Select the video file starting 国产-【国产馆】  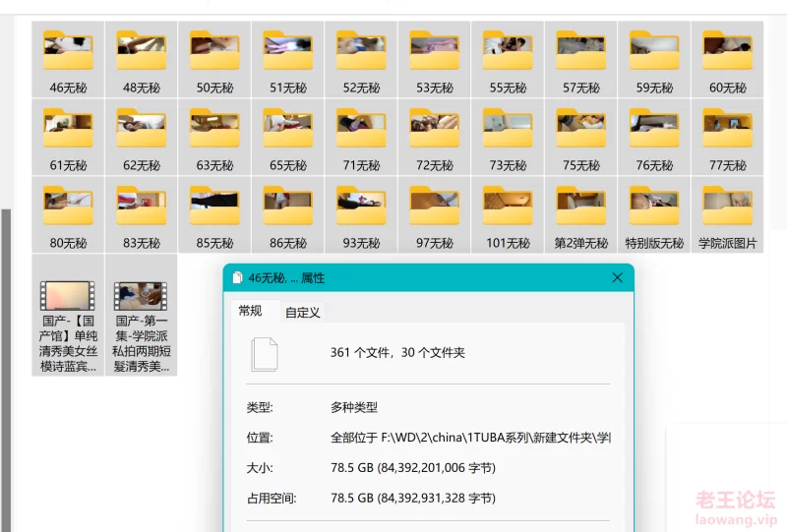68,316
